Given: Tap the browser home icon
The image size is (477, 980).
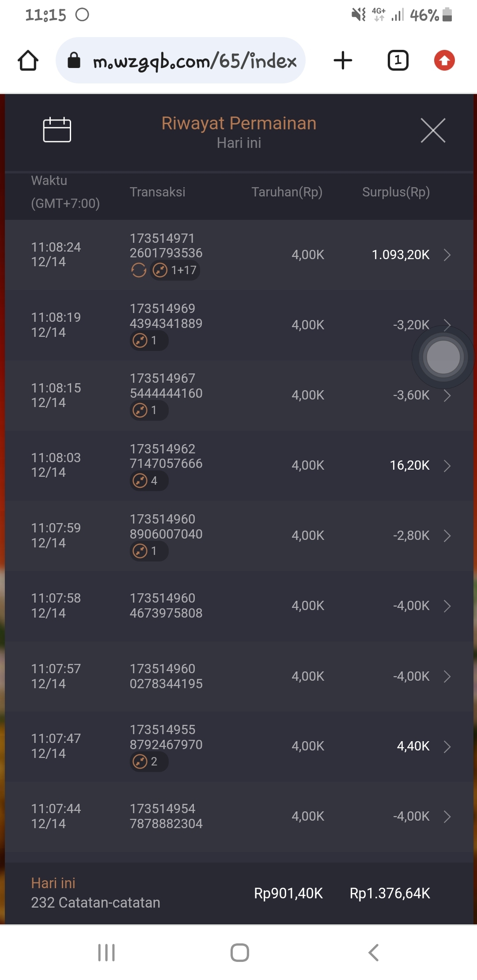Looking at the screenshot, I should tap(28, 60).
